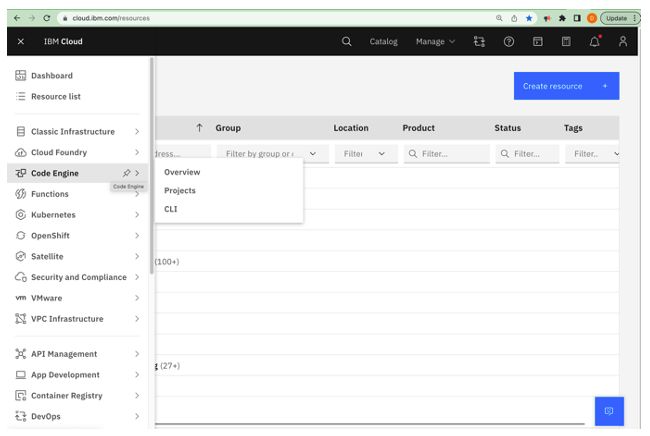The width and height of the screenshot is (650, 436).
Task: Bookmark page with the star icon
Action: 529,18
